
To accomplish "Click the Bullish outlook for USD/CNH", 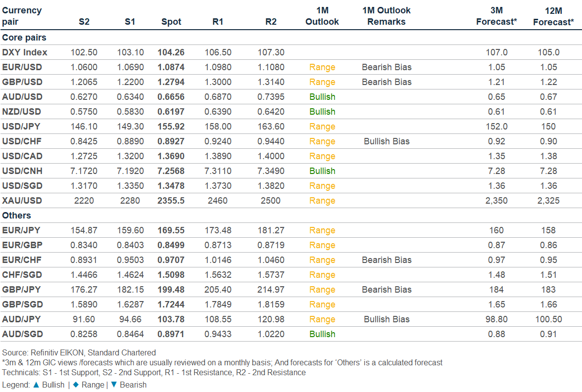I will pos(322,171).
